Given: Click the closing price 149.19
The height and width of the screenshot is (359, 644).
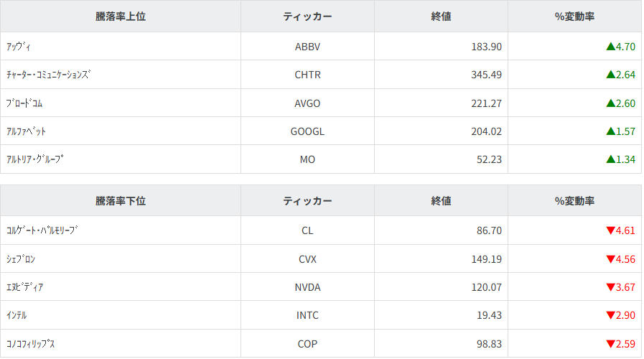Looking at the screenshot, I should (x=486, y=258).
